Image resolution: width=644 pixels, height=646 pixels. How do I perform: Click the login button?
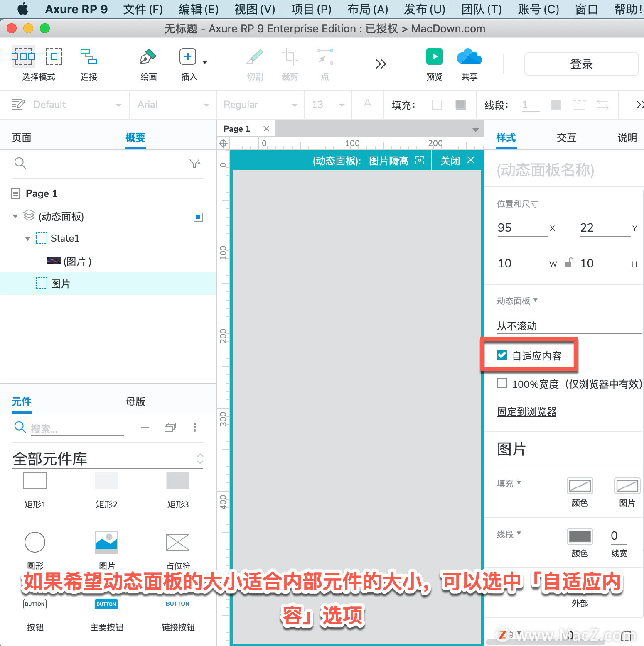click(x=581, y=64)
